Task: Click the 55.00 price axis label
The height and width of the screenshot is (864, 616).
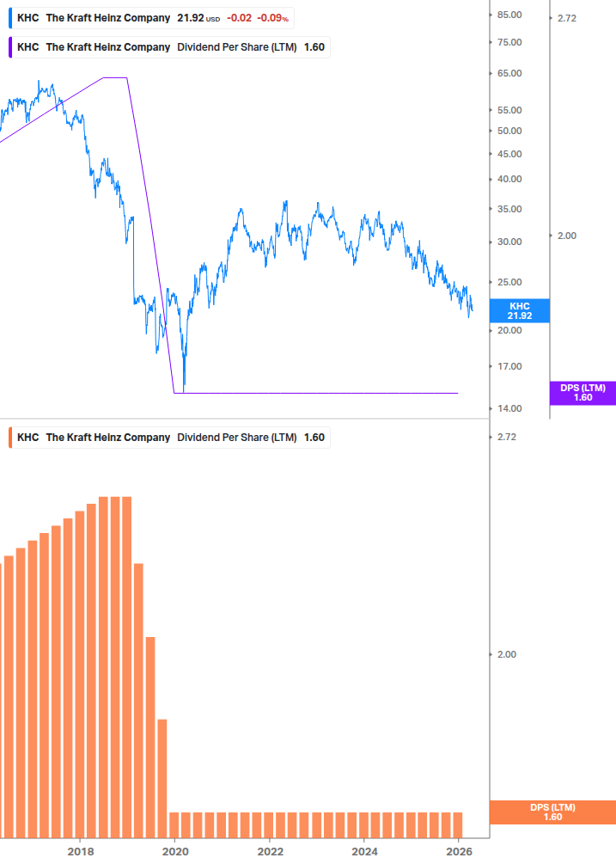Action: (509, 110)
